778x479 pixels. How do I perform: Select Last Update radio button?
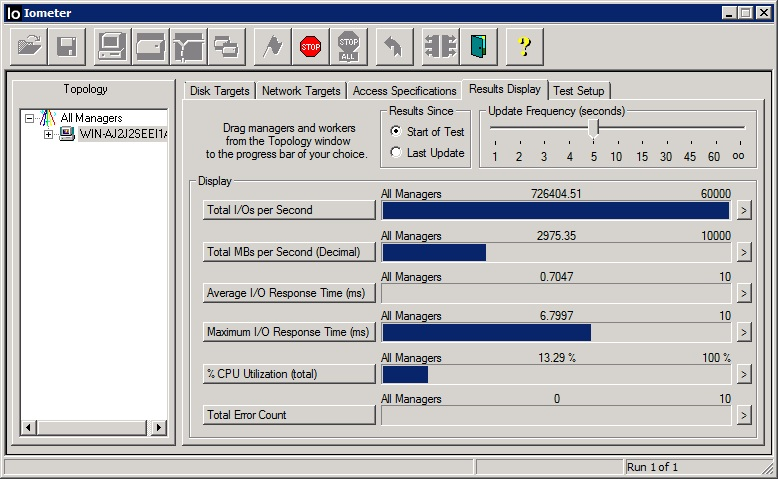click(395, 152)
